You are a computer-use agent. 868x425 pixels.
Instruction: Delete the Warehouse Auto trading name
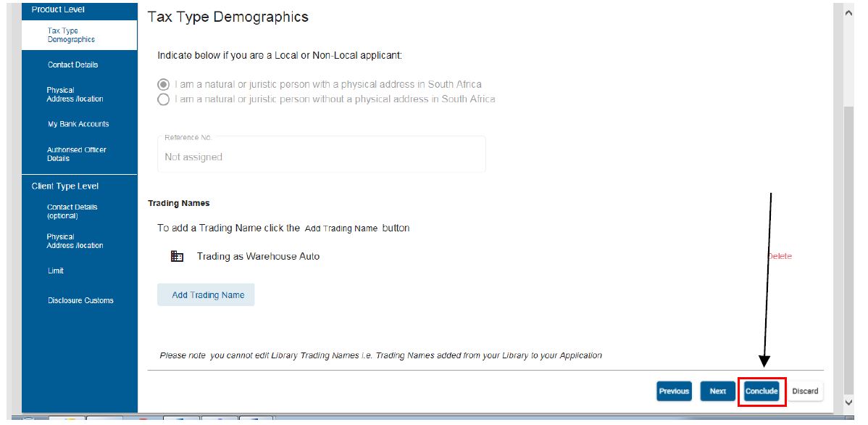(780, 256)
